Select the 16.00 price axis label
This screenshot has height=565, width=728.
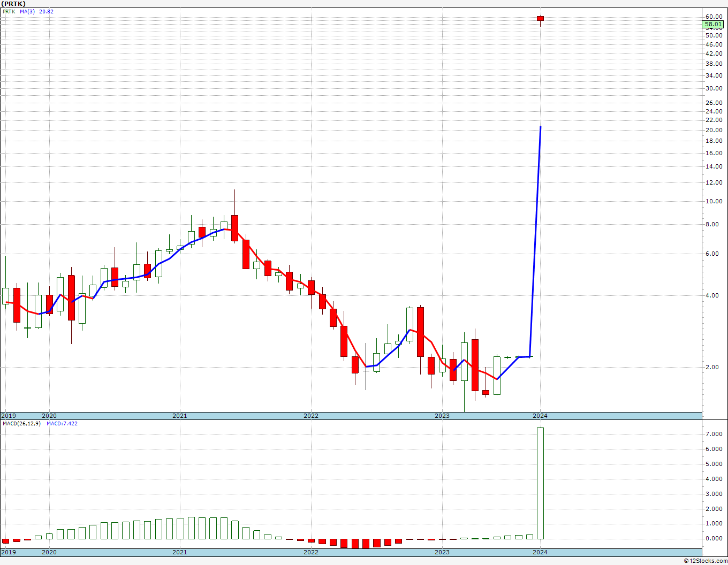tap(714, 153)
